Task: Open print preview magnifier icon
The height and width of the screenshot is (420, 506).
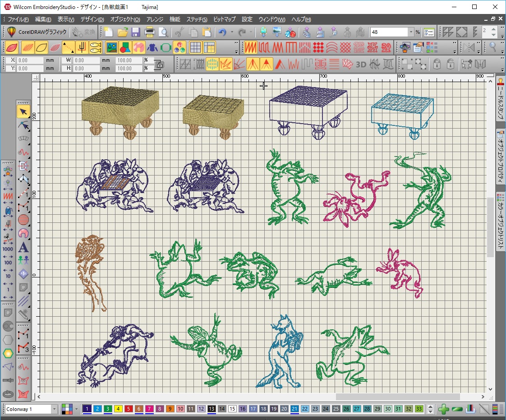Action: click(164, 32)
